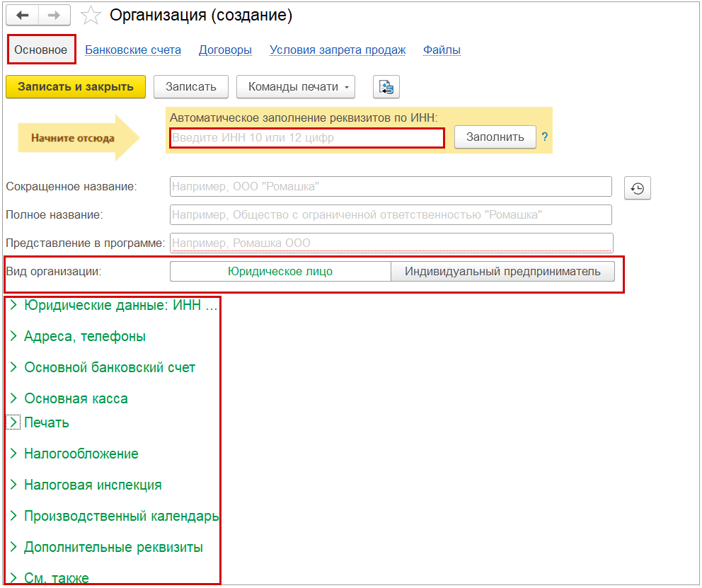Click Записать и закрыть button
This screenshot has height=588, width=702.
click(76, 87)
